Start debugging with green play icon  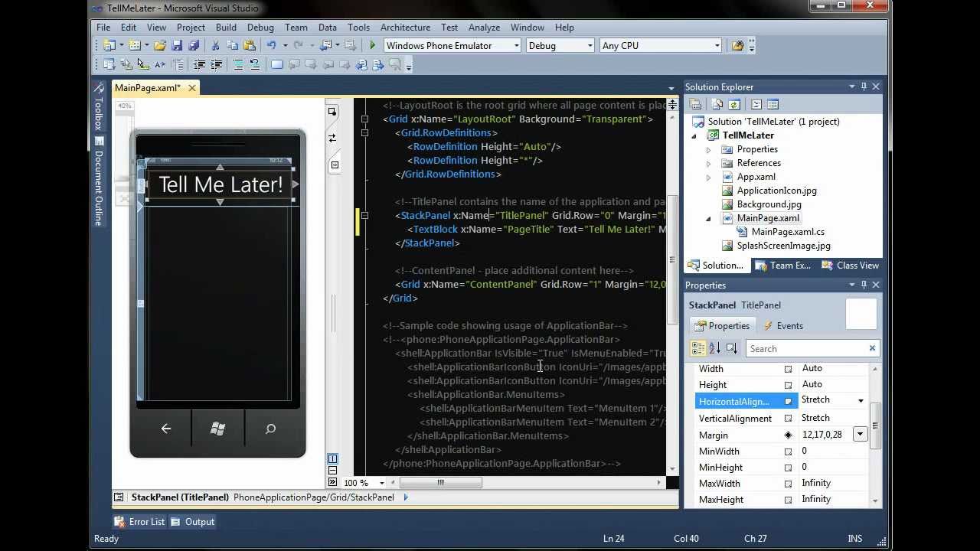(x=373, y=46)
